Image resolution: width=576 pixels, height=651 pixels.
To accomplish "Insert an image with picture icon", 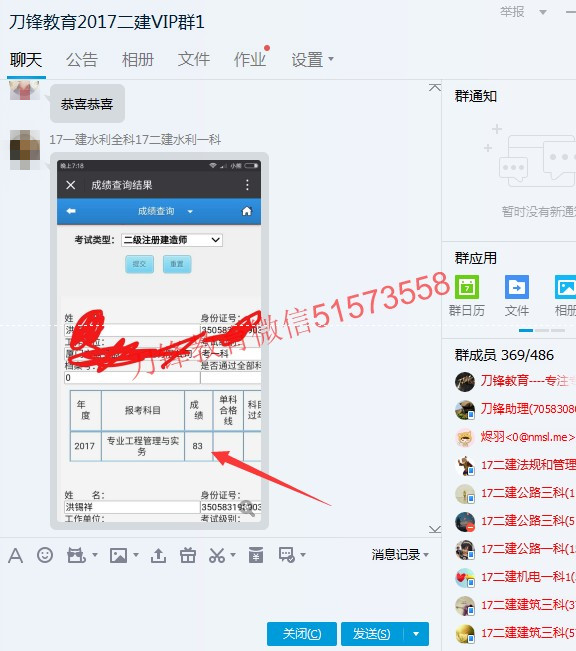I will [118, 555].
